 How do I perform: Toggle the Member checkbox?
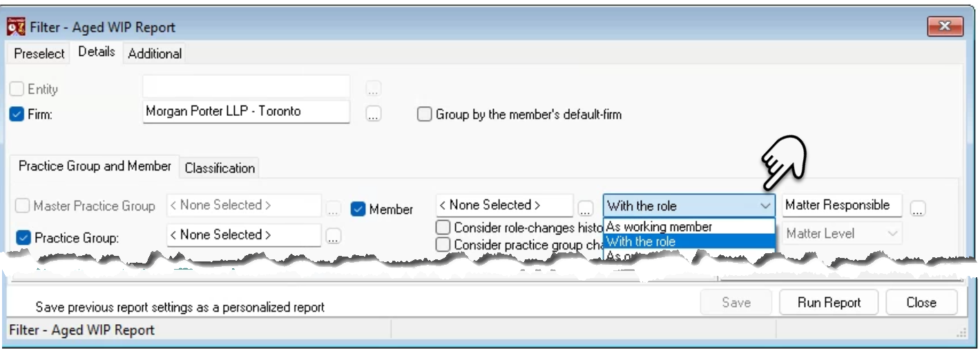click(x=358, y=208)
